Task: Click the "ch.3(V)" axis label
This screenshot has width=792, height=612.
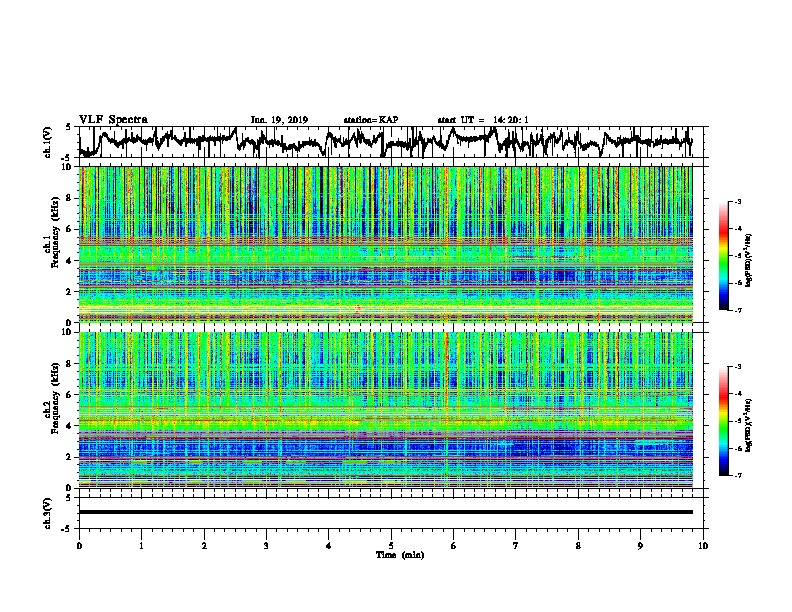Action: [48, 513]
